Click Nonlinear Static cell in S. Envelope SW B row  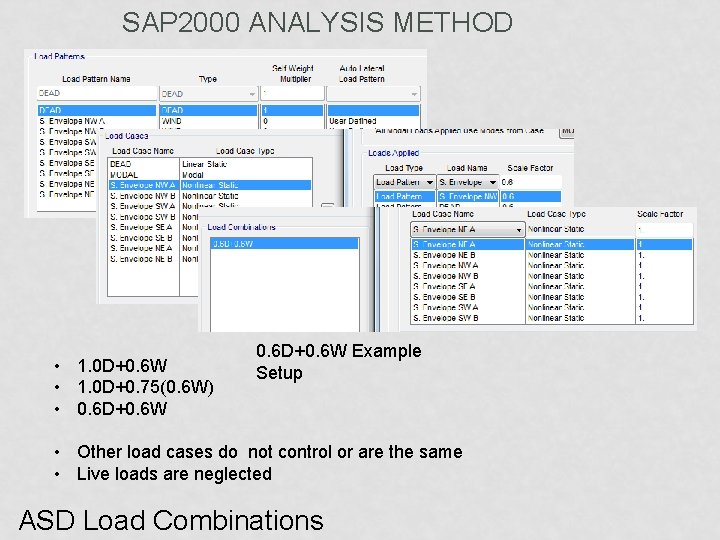pos(556,318)
